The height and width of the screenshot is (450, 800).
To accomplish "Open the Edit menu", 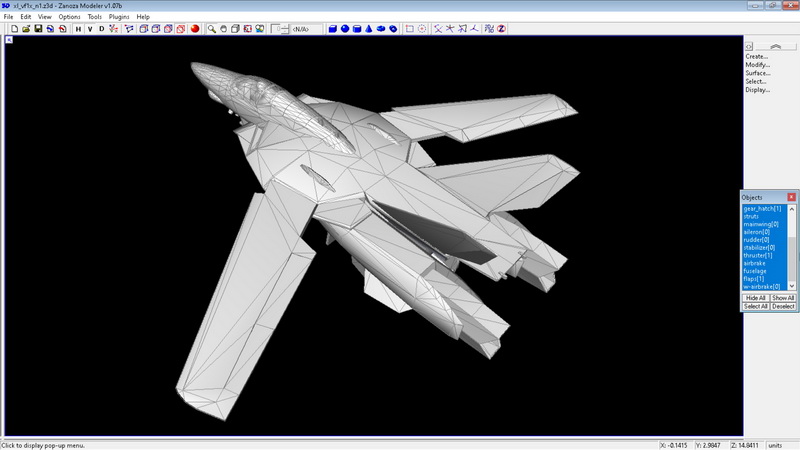I will tap(26, 17).
